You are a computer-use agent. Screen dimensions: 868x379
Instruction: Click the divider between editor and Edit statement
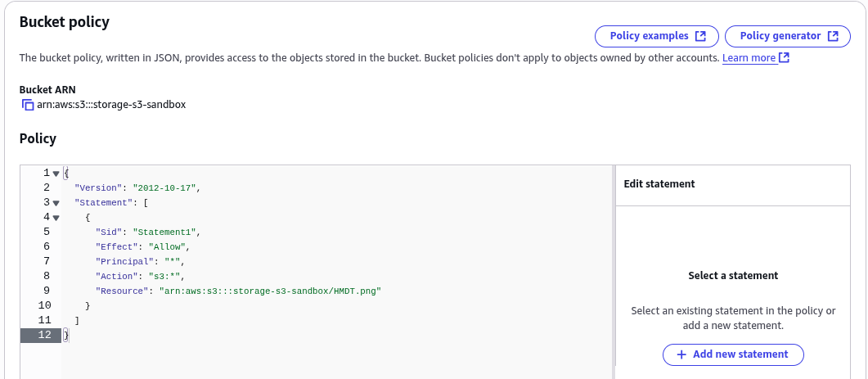pos(614,270)
